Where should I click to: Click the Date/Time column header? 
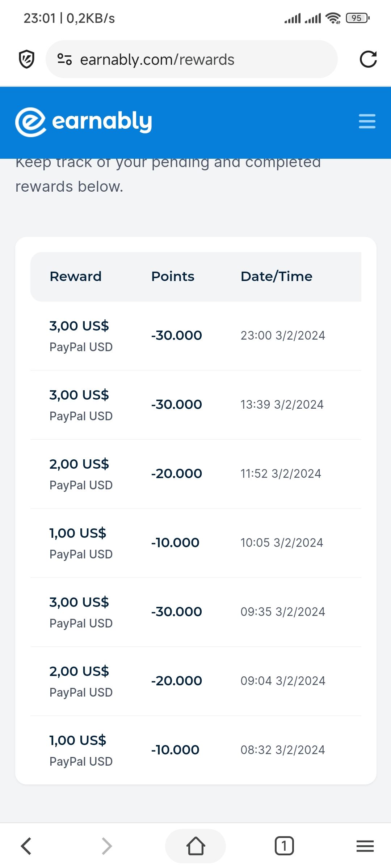tap(276, 277)
